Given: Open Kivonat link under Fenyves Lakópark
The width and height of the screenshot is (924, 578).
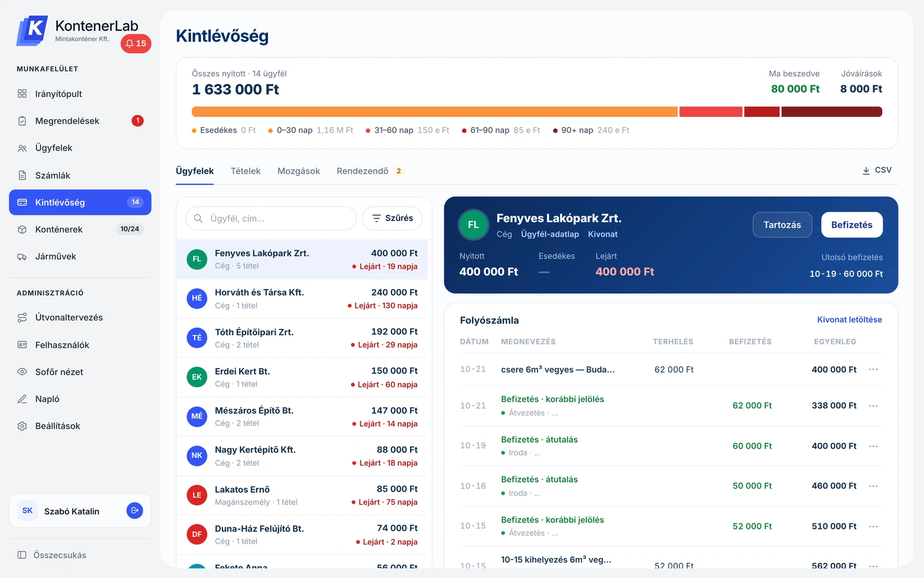Looking at the screenshot, I should (603, 234).
